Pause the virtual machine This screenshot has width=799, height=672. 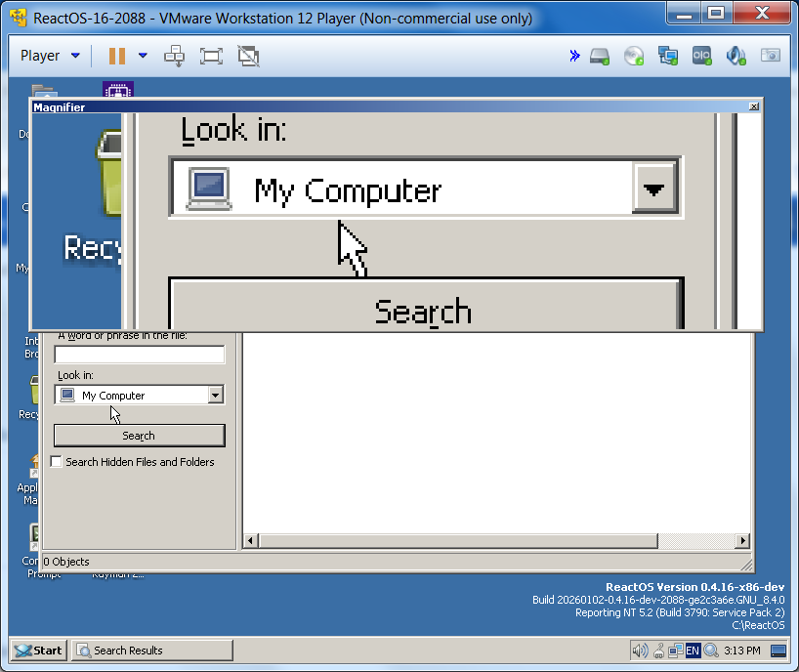(117, 56)
